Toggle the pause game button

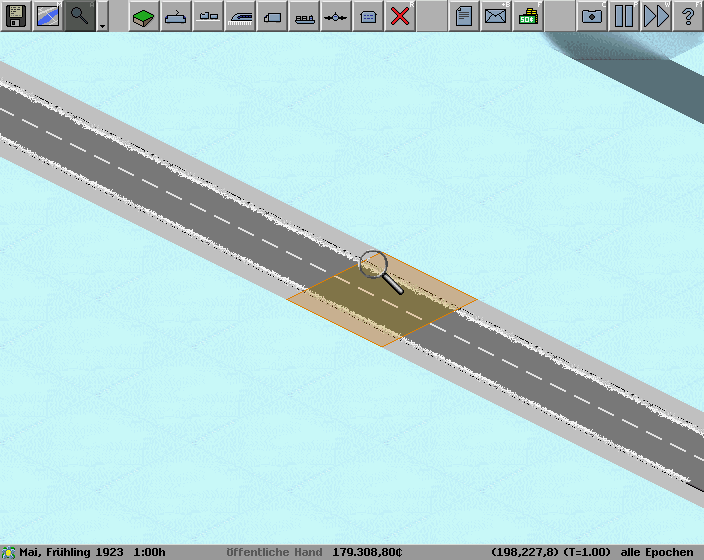point(624,16)
